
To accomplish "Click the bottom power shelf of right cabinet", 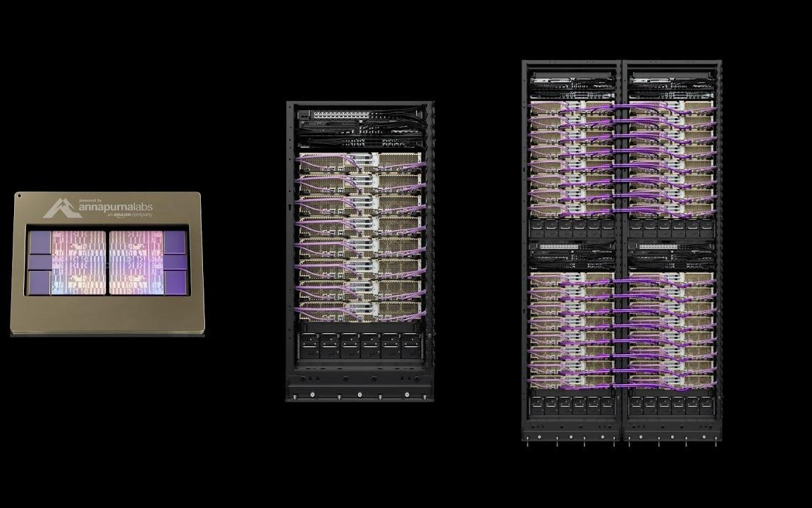I will point(672,404).
